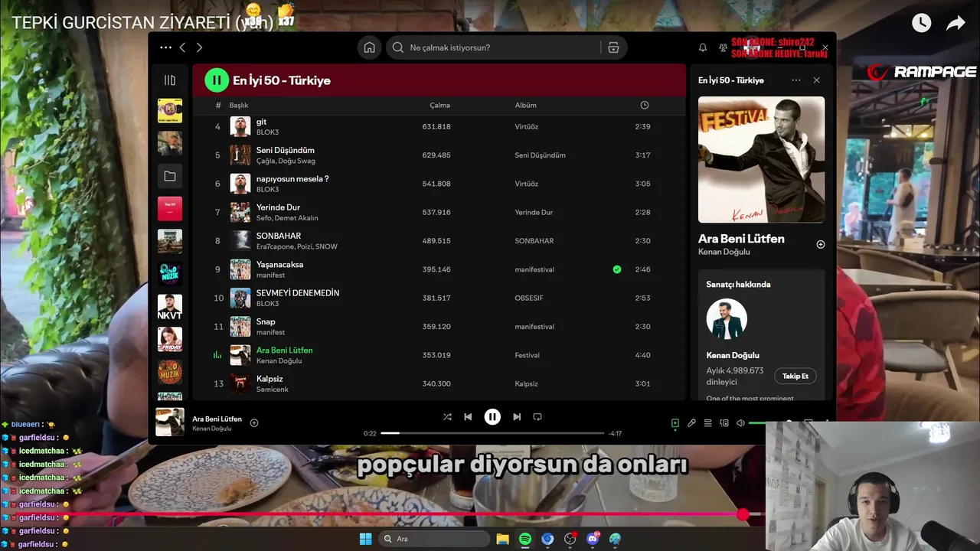Open the friend activity icon

pyautogui.click(x=724, y=47)
